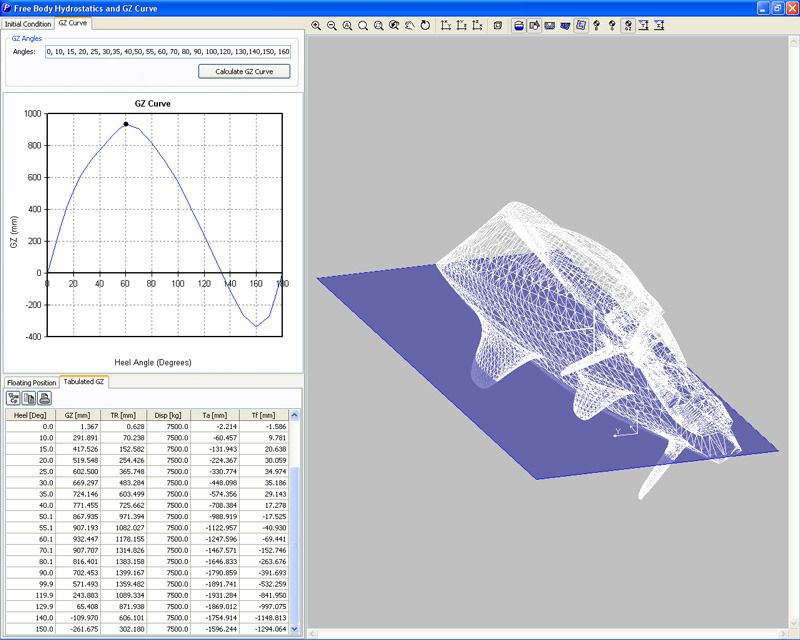Click first icon above the GZ table
The width and height of the screenshot is (800, 640).
pyautogui.click(x=14, y=399)
